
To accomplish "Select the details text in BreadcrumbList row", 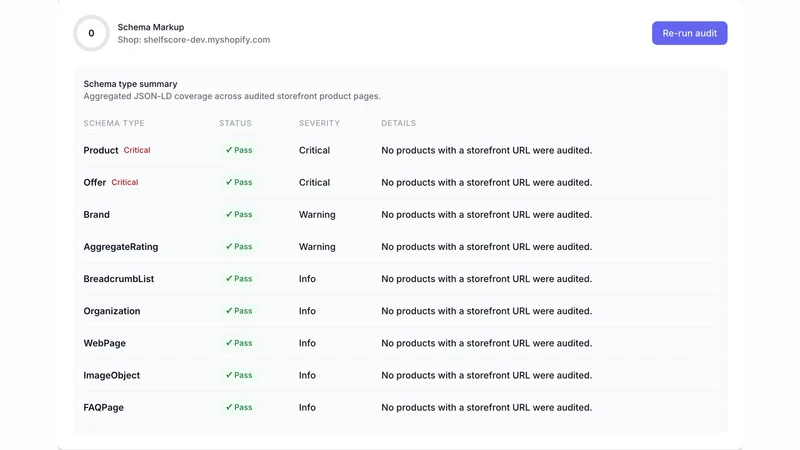I will coord(487,279).
